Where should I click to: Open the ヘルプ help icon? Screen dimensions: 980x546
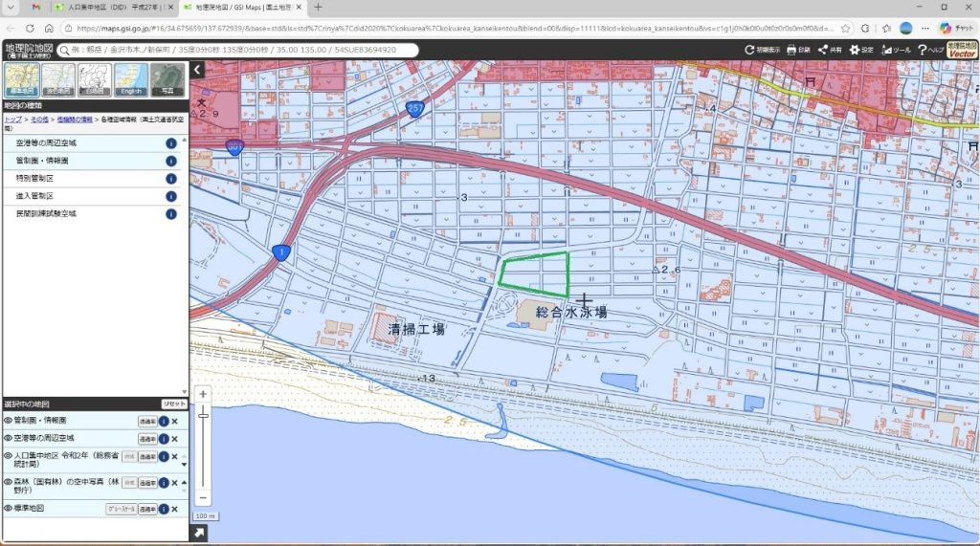click(930, 50)
